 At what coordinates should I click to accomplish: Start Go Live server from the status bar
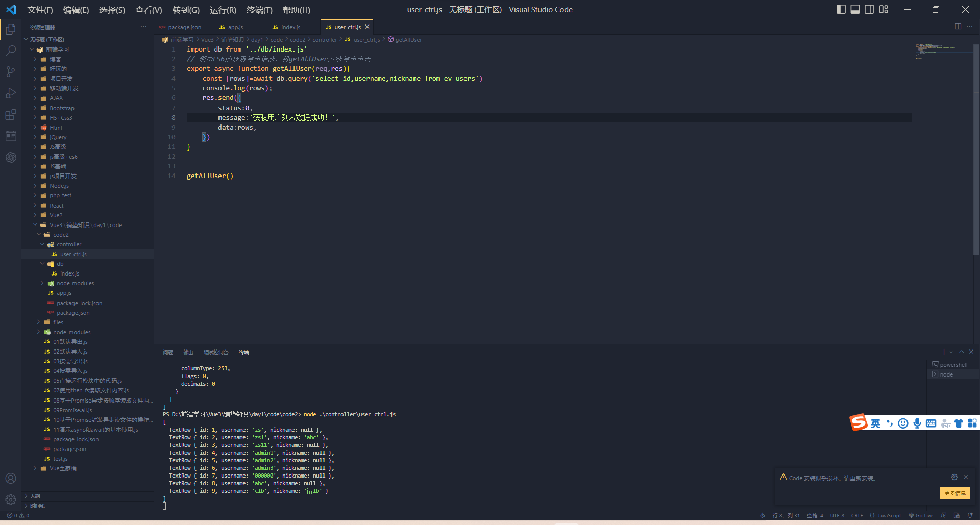point(920,515)
